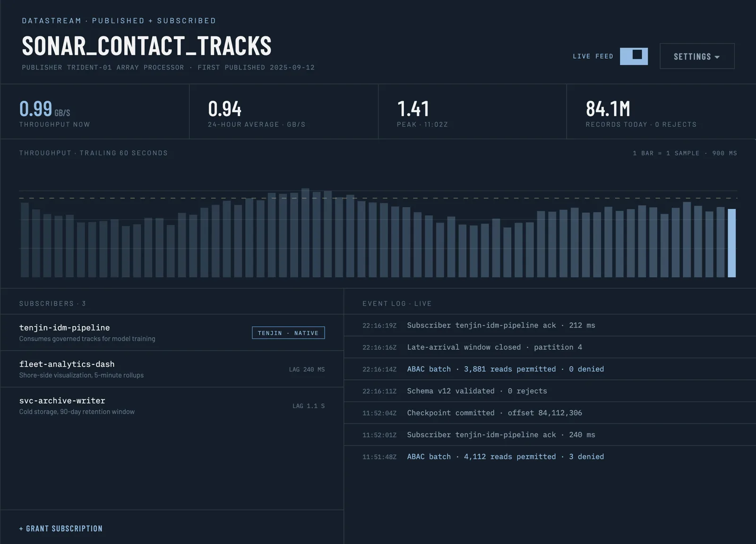
Task: Click the 0.94 24-hour average stat
Action: tap(283, 112)
